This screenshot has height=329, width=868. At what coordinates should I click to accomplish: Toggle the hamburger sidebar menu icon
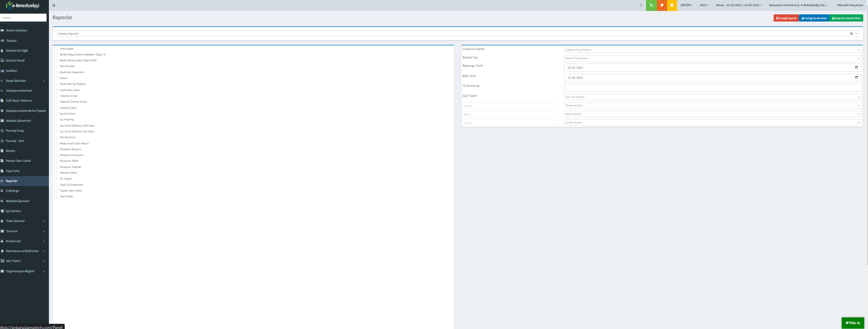pyautogui.click(x=54, y=5)
